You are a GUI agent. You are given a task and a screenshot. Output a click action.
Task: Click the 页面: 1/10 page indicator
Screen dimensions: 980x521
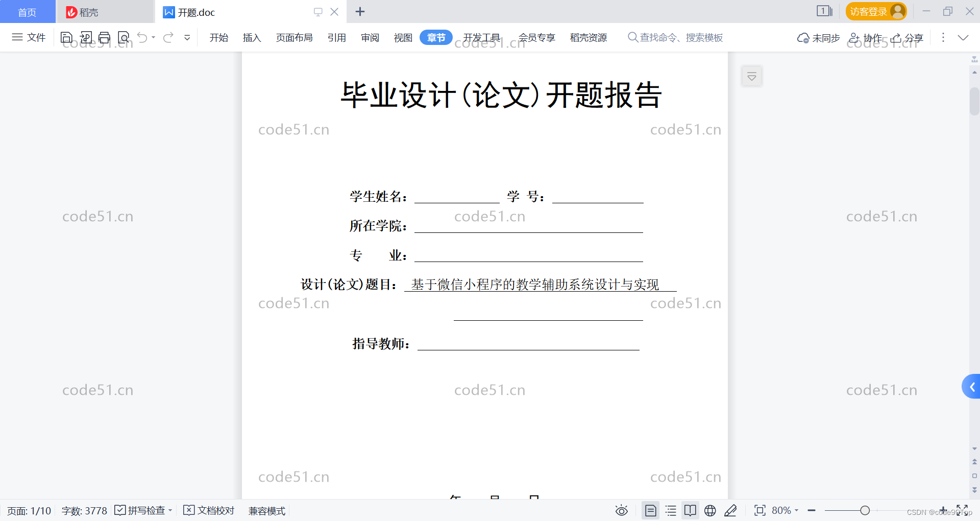tap(29, 511)
